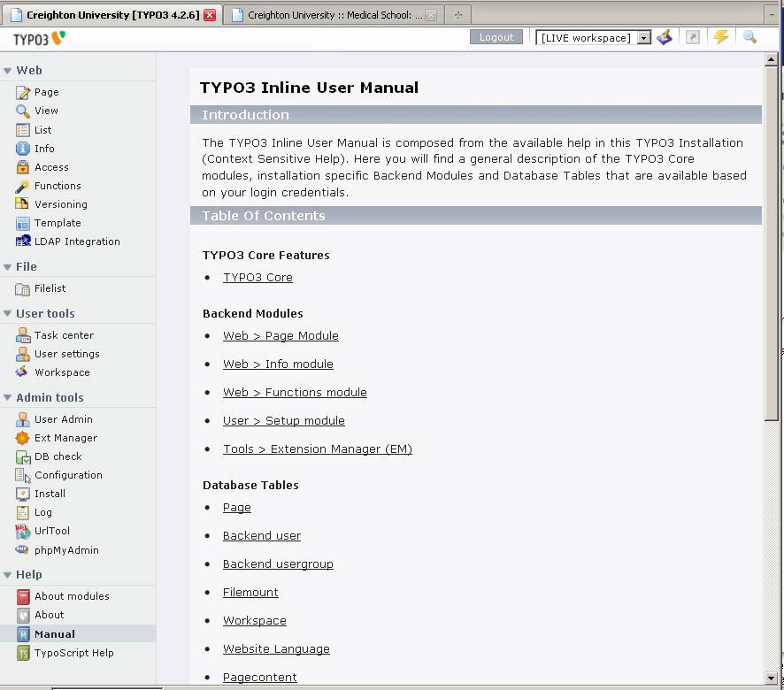Open Ext Manager from Admin tools
This screenshot has width=784, height=690.
[x=65, y=438]
